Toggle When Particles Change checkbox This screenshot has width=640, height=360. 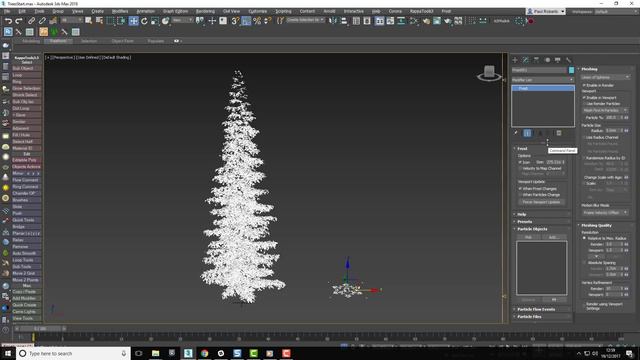click(520, 195)
